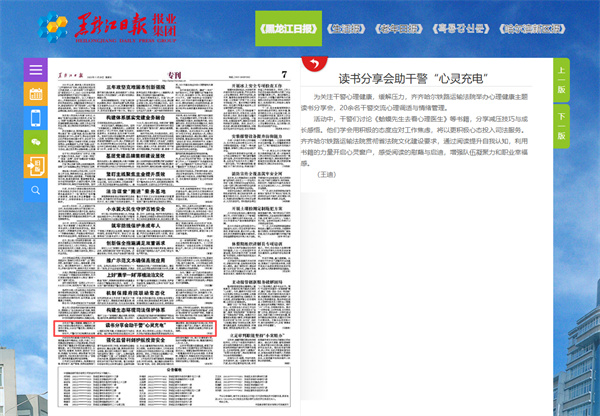Open the blue mobile phone icon
Image resolution: width=600 pixels, height=416 pixels.
click(36, 118)
